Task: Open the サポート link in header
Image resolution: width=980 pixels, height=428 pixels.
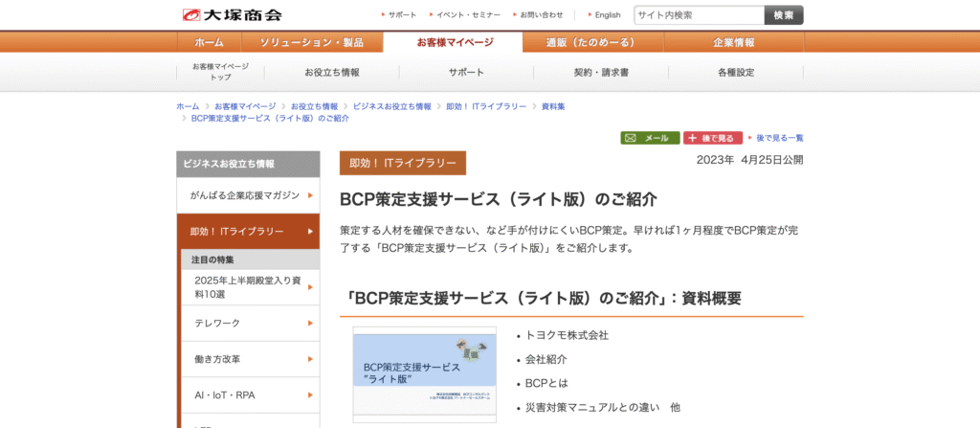Action: [x=402, y=15]
